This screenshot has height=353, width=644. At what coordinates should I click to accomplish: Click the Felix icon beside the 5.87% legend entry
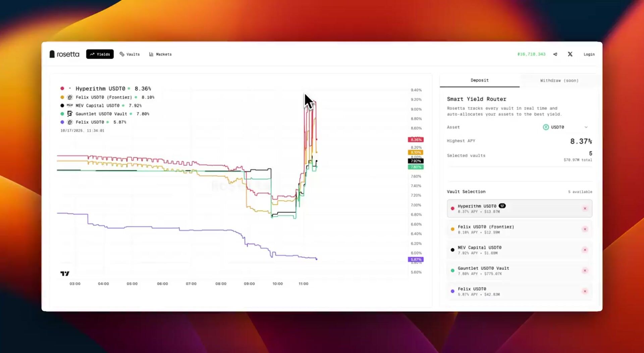[70, 122]
